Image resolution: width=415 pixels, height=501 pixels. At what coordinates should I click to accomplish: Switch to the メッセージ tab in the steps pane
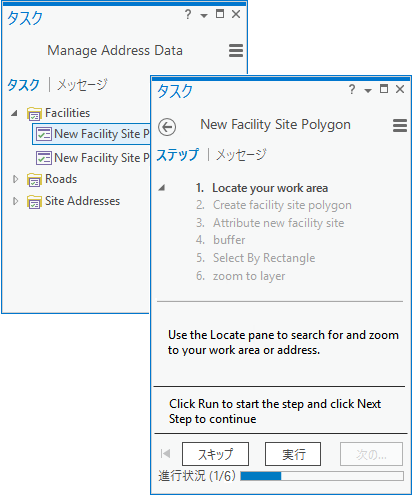[x=241, y=155]
